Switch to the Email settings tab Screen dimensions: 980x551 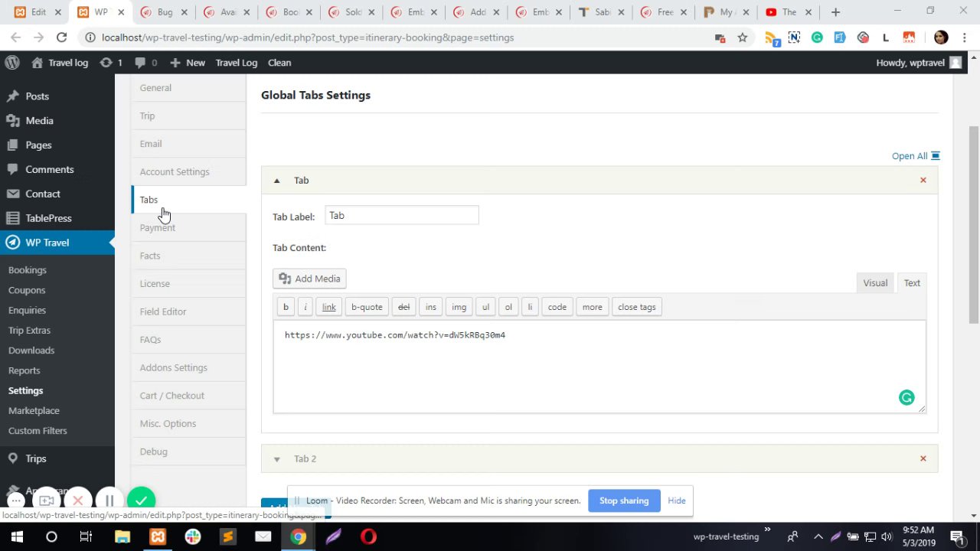(x=189, y=144)
